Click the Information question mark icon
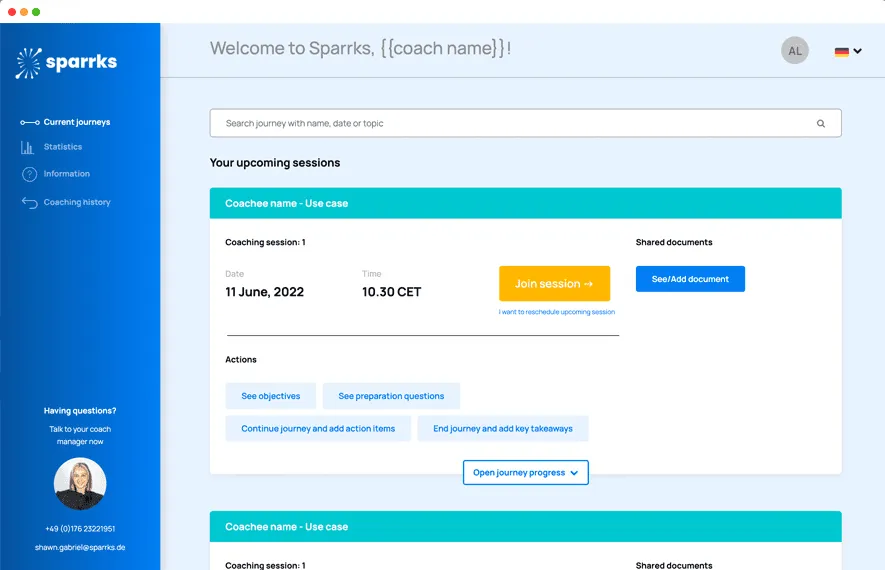The width and height of the screenshot is (885, 570). [x=29, y=175]
